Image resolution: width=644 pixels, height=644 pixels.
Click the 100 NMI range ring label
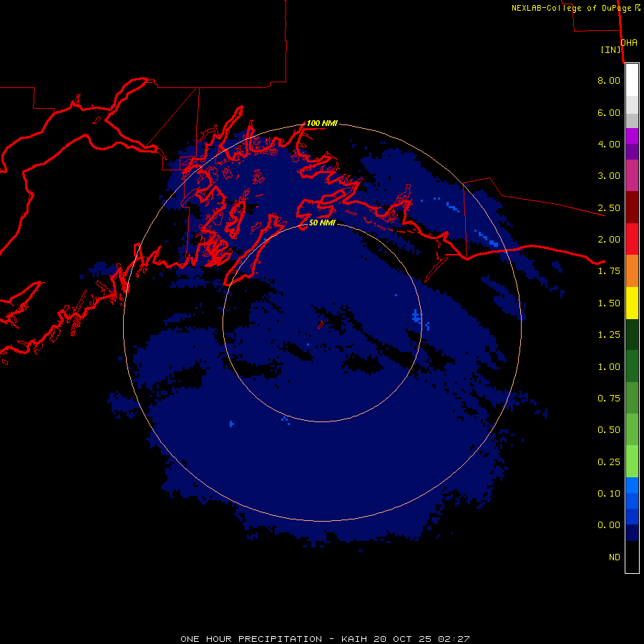322,123
